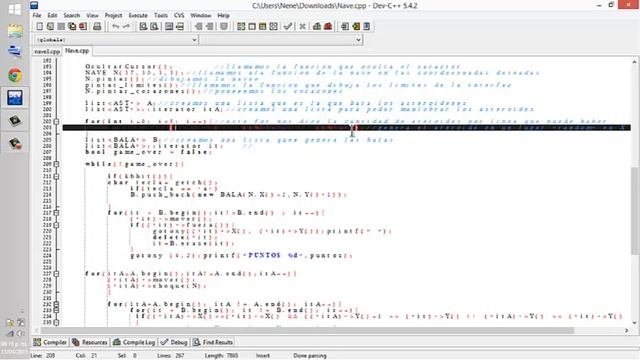This screenshot has width=640, height=360.
Task: Click the horizontal scroll-right arrow
Action: 627,330
